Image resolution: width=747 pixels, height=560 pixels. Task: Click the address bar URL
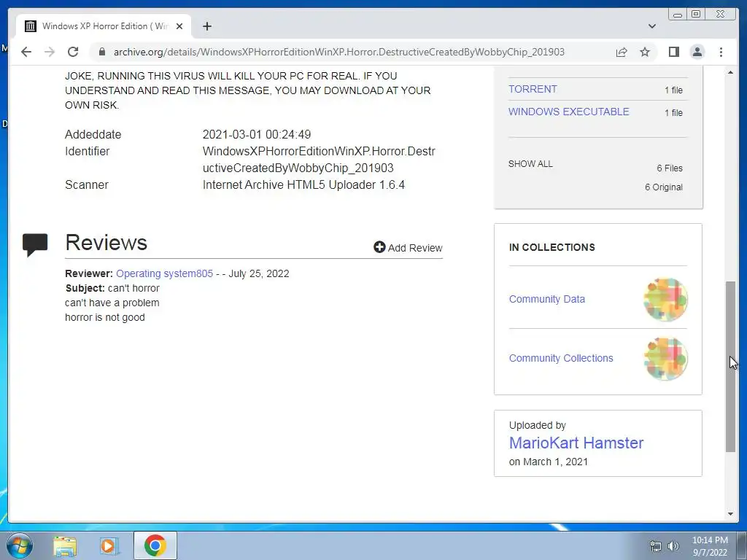(x=338, y=52)
